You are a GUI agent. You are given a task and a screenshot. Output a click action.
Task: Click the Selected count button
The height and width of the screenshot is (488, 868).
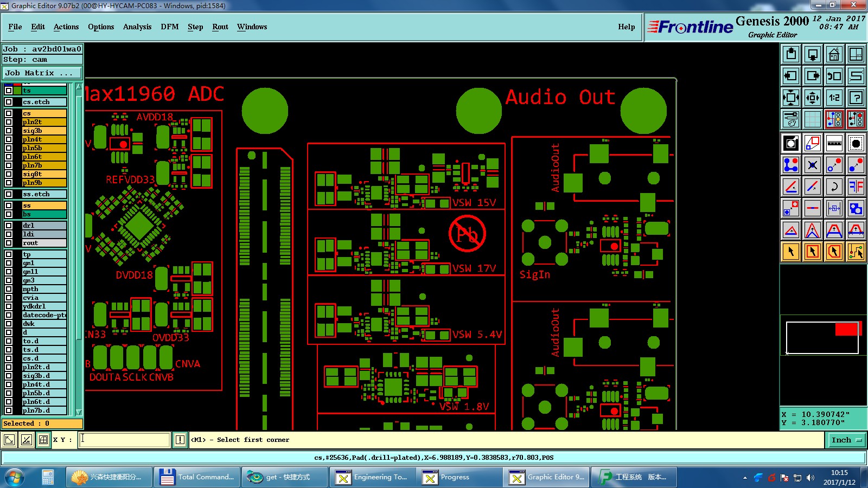pyautogui.click(x=42, y=423)
